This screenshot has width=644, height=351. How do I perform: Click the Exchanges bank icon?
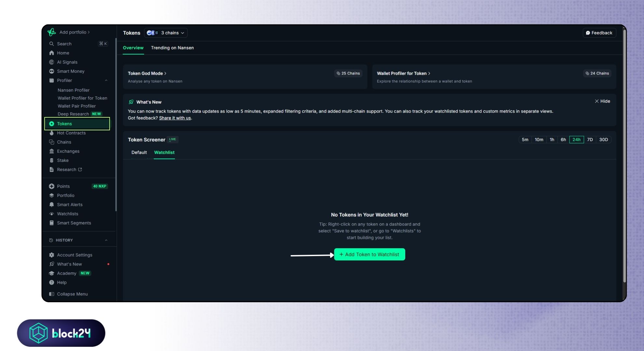click(51, 151)
